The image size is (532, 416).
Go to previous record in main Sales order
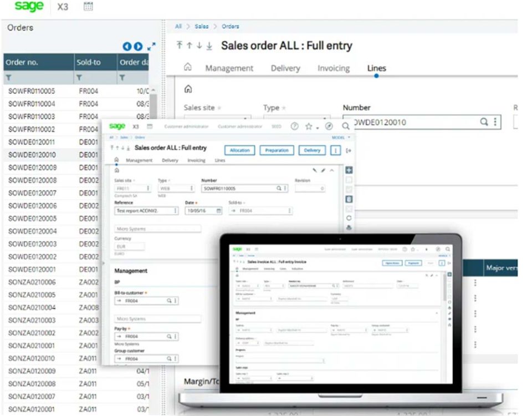point(190,45)
